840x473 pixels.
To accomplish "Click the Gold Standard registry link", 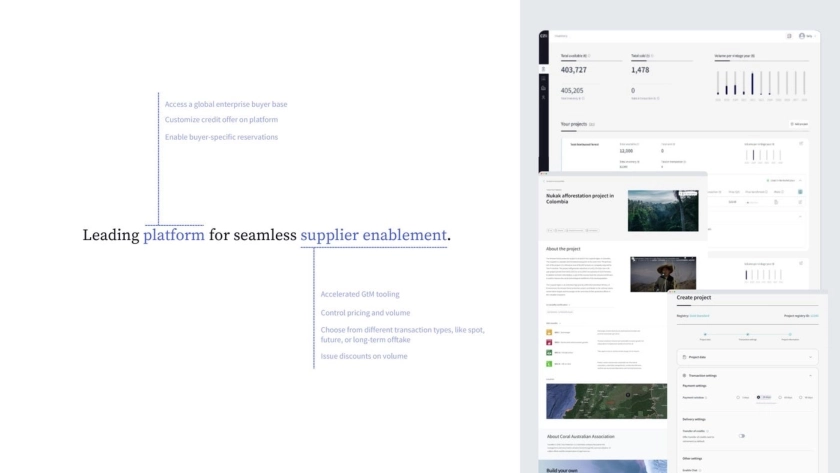I will (x=698, y=315).
